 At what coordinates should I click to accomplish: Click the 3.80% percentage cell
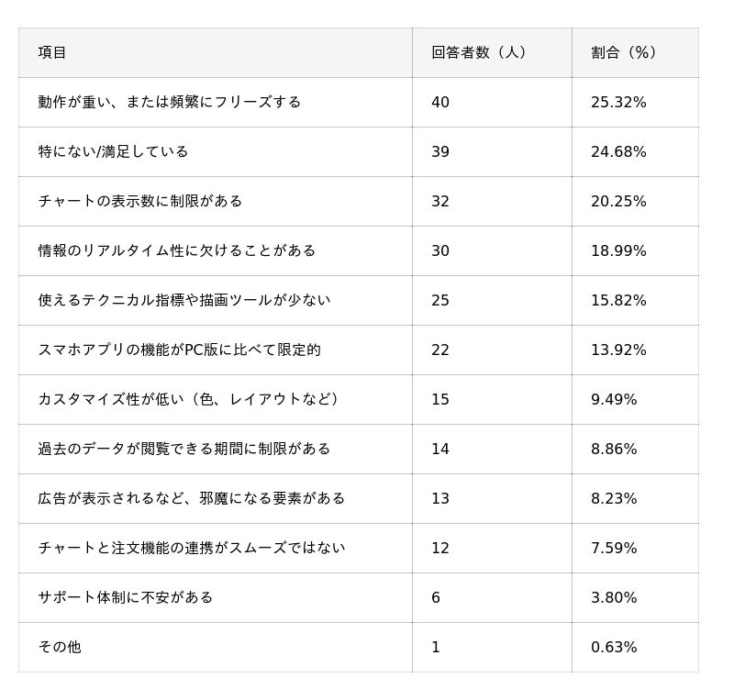pos(614,597)
